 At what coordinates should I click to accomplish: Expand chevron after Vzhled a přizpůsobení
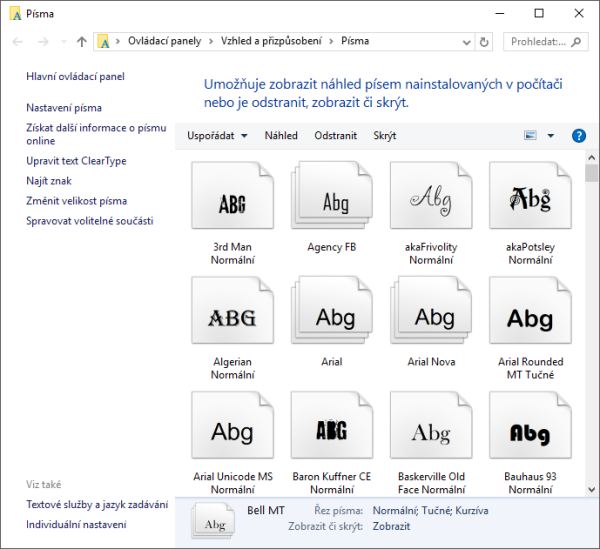[331, 41]
